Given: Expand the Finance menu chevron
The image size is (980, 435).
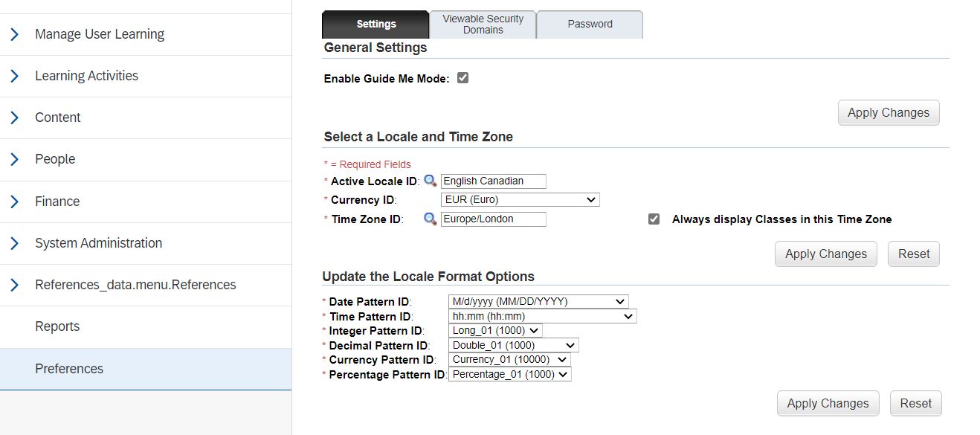Looking at the screenshot, I should [x=14, y=202].
